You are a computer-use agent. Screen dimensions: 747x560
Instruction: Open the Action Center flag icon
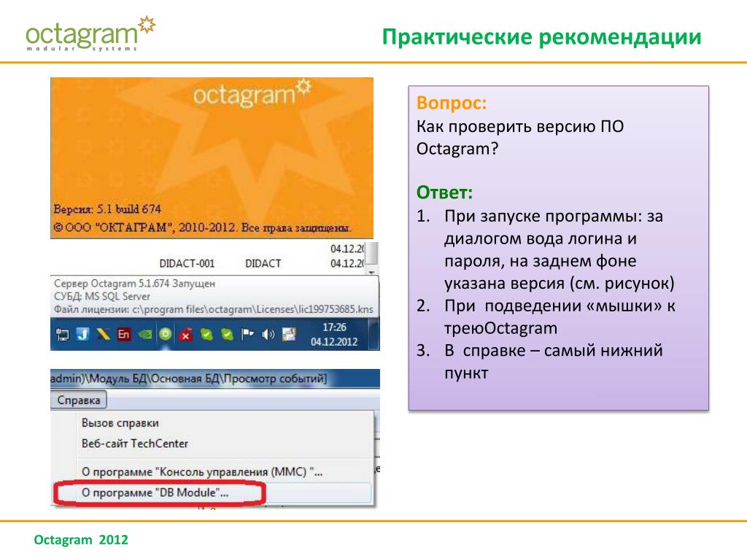click(247, 334)
